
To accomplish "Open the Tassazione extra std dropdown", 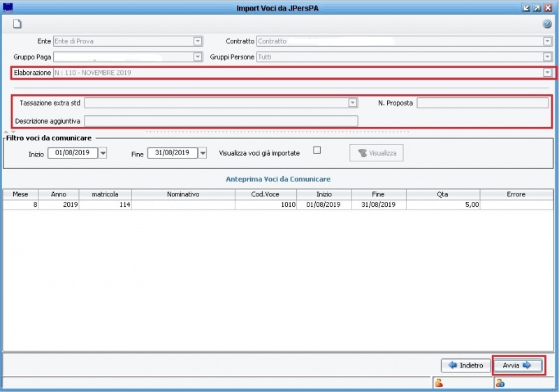I will click(353, 103).
